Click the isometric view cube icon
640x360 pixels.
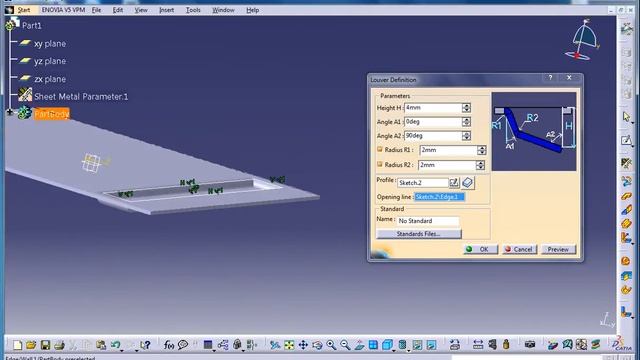[387, 345]
